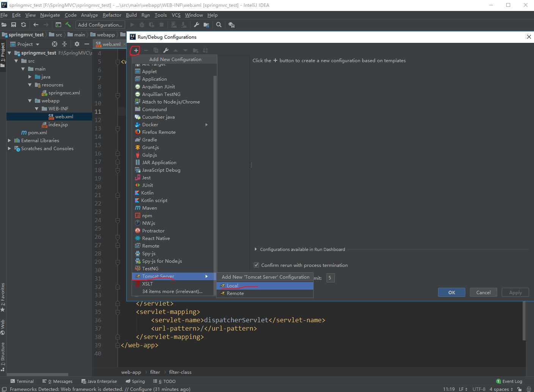Select Protractor configuration type
The image size is (534, 392).
[173, 231]
